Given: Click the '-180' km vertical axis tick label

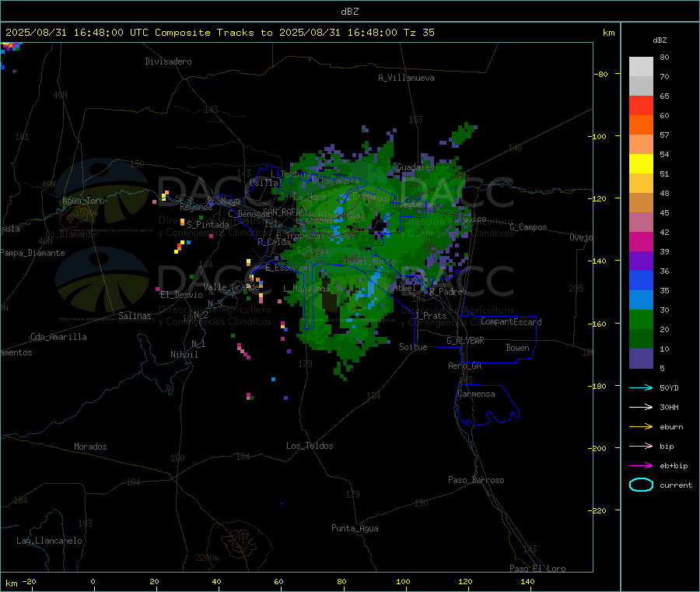Looking at the screenshot, I should (597, 386).
